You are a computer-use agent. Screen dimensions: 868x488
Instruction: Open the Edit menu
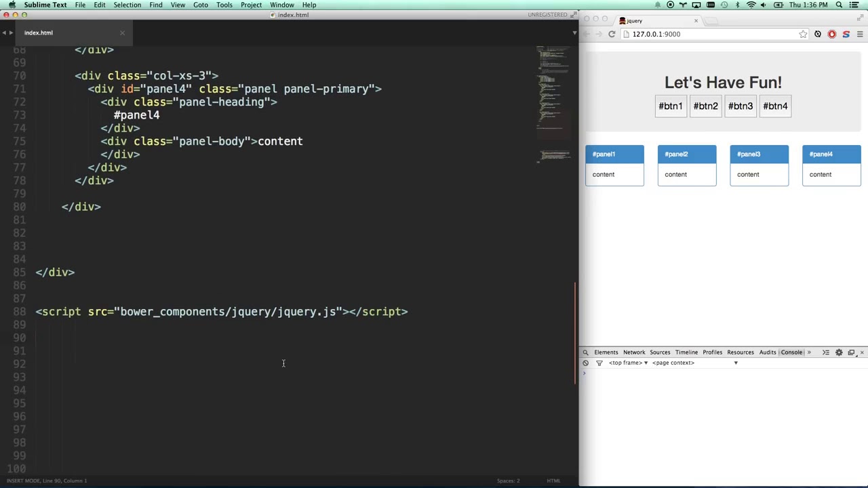[x=100, y=5]
